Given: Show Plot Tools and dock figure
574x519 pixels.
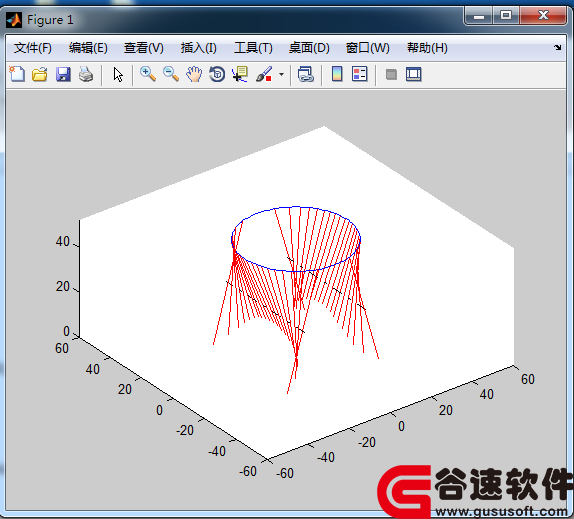Looking at the screenshot, I should click(x=414, y=74).
